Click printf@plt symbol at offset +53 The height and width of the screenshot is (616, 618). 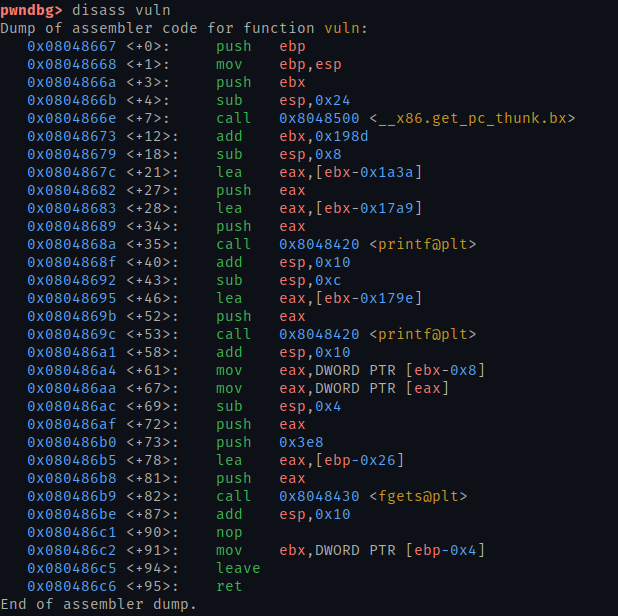pyautogui.click(x=423, y=335)
